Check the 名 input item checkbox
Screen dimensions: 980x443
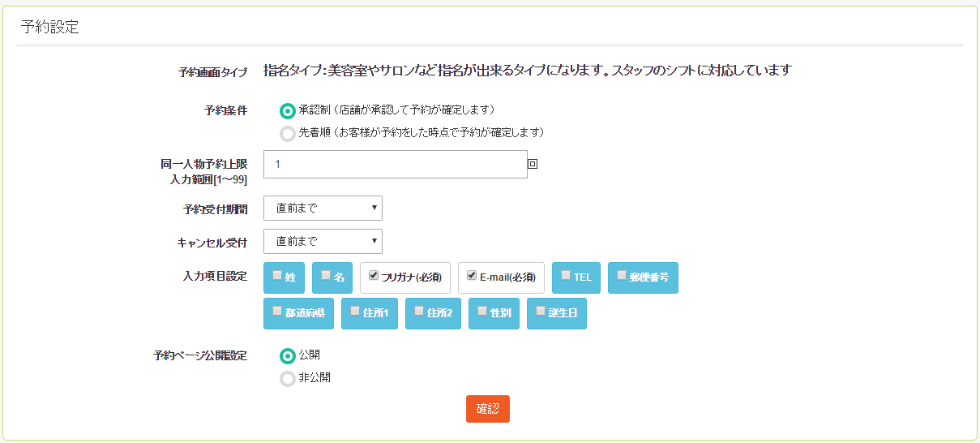(x=326, y=275)
